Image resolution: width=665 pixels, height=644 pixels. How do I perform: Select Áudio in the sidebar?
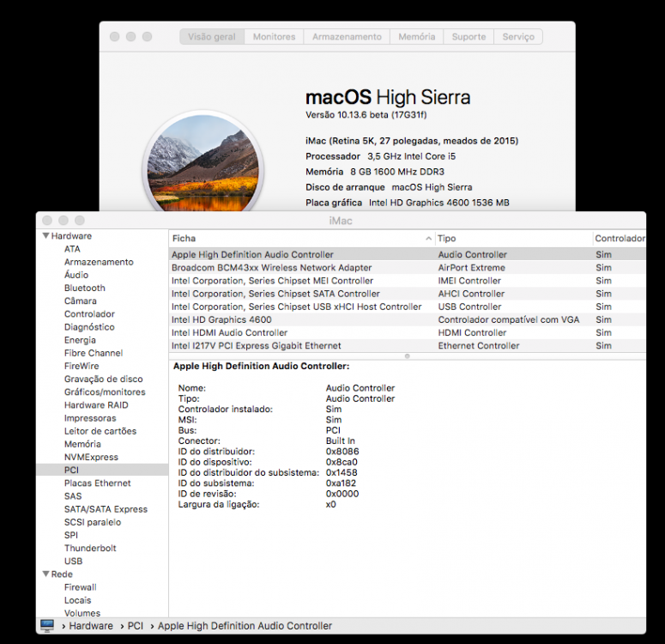click(x=76, y=275)
